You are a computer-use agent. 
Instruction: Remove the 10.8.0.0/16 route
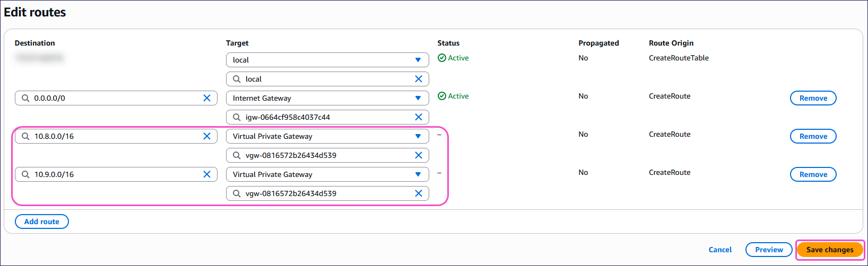point(813,136)
